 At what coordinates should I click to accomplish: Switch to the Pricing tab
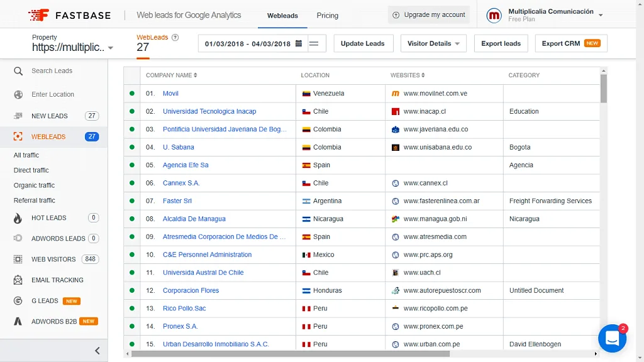(327, 16)
